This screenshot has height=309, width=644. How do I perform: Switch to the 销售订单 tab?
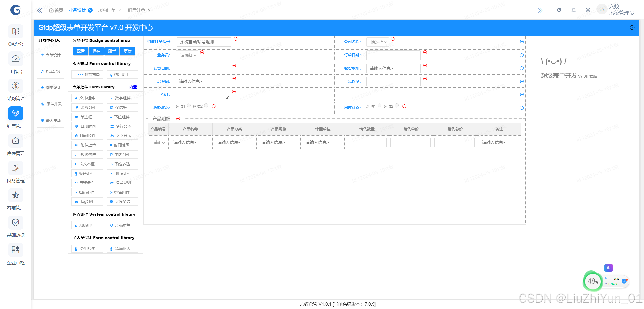click(x=136, y=10)
